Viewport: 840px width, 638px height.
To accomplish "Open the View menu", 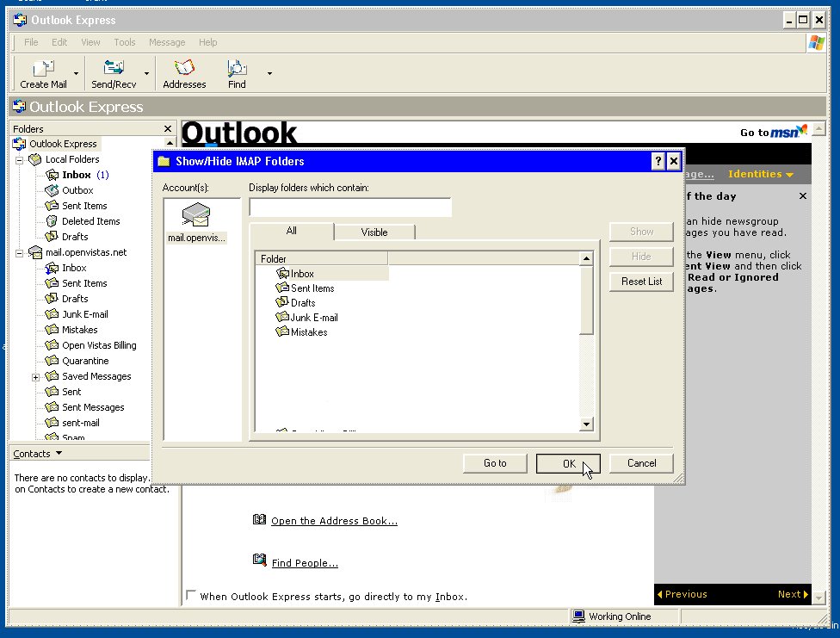I will point(90,42).
